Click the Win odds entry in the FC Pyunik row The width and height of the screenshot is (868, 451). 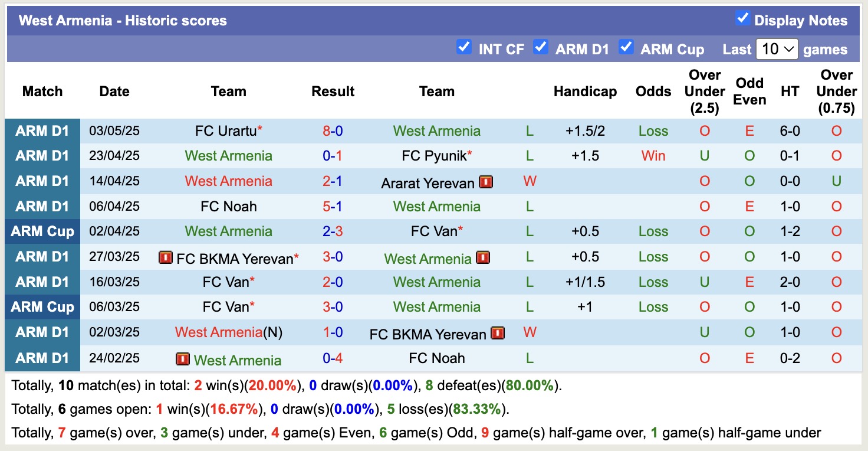tap(653, 156)
